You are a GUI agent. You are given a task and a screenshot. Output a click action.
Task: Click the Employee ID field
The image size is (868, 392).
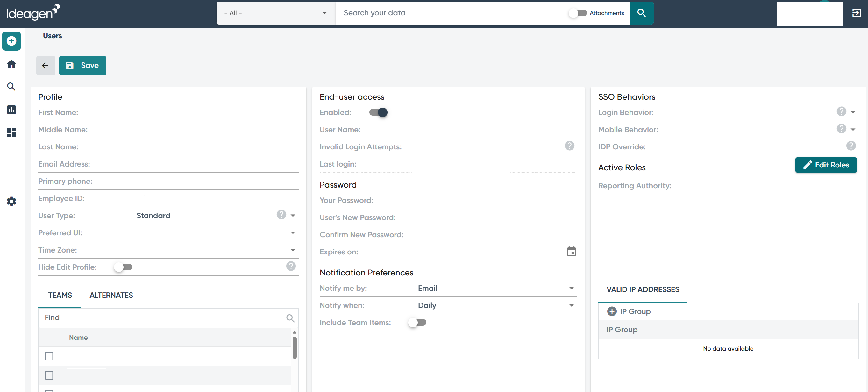(x=168, y=198)
